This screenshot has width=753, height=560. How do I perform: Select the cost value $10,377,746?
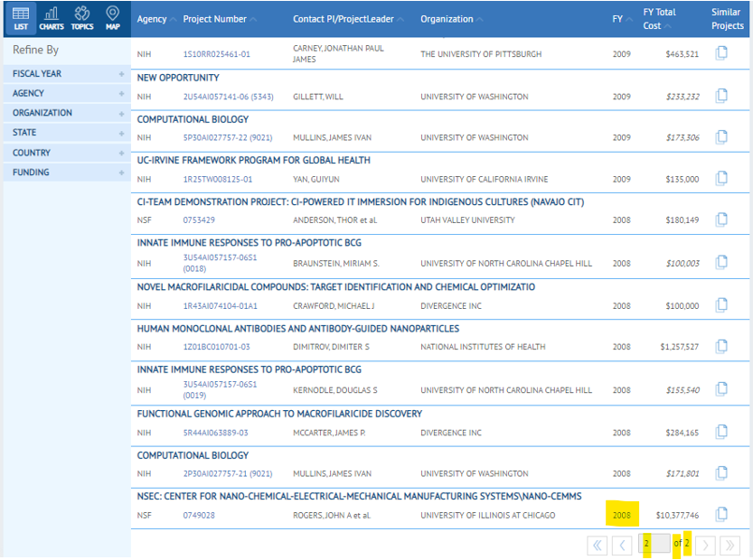(678, 516)
